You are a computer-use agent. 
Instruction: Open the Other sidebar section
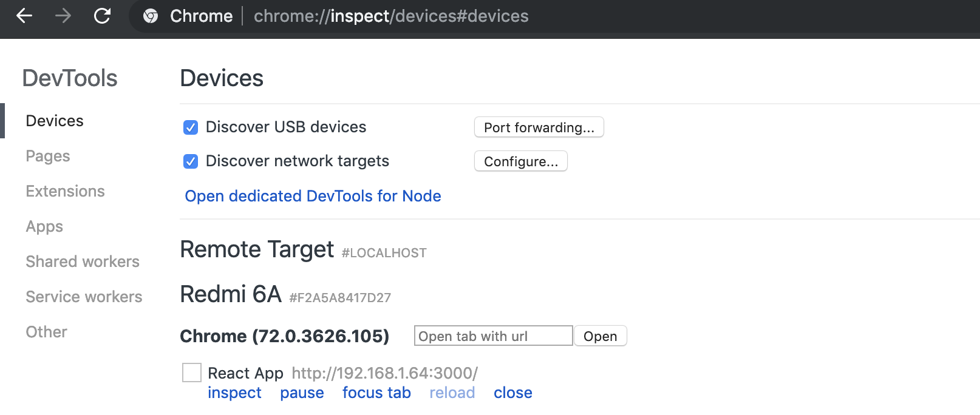46,332
